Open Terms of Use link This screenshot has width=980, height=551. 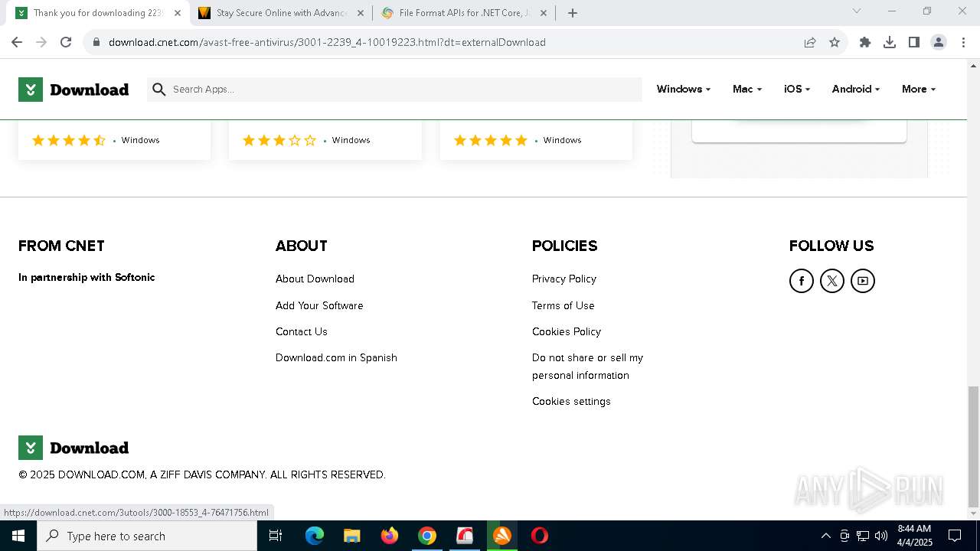[563, 305]
